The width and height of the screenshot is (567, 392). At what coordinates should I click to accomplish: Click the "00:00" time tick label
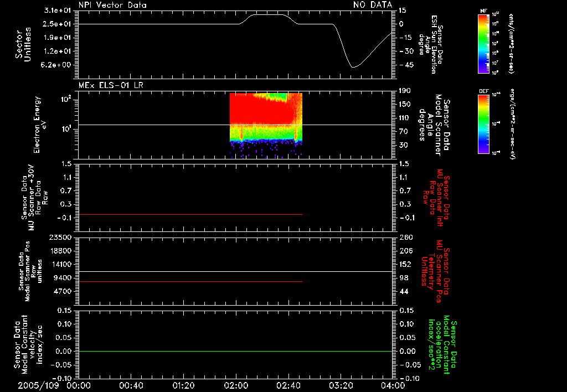(x=79, y=385)
